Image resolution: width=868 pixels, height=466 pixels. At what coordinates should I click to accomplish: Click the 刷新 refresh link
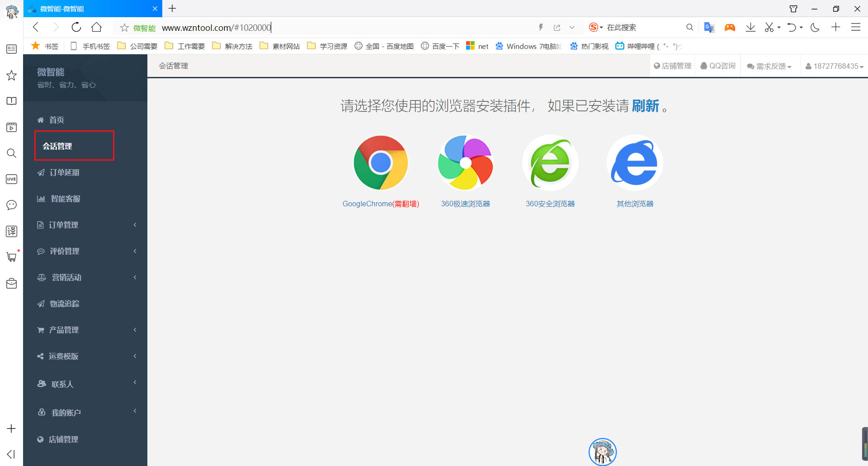[x=646, y=106]
